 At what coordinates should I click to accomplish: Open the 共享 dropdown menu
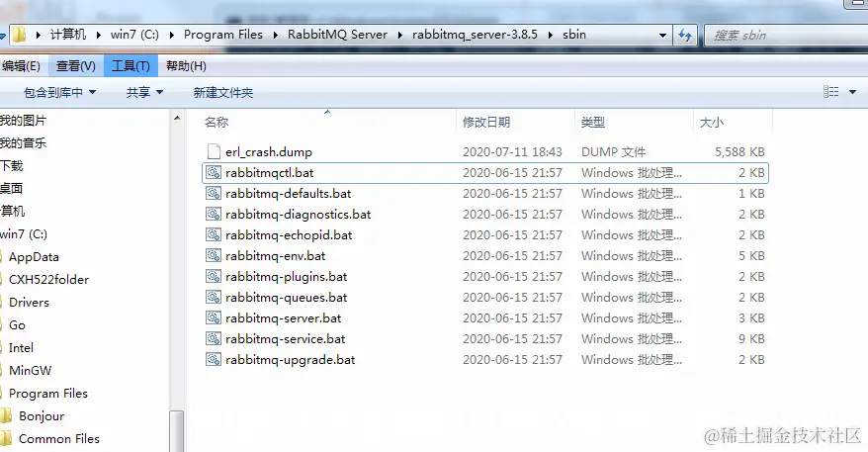click(x=144, y=93)
